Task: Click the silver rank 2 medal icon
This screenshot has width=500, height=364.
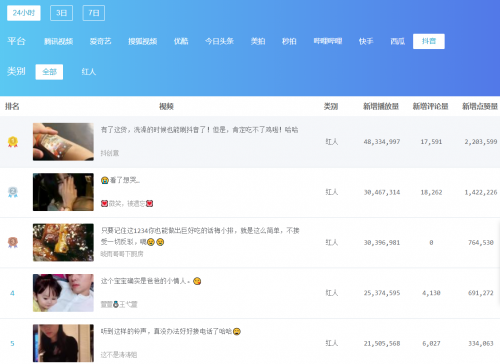Action: [13, 192]
